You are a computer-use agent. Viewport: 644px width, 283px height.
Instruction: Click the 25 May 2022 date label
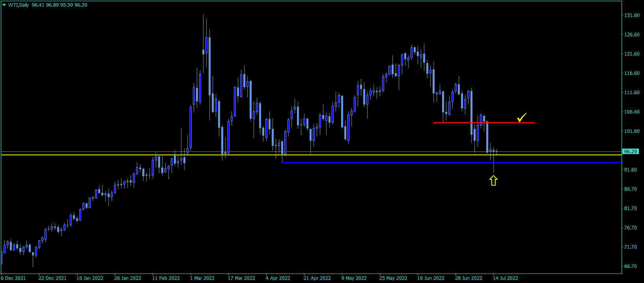[x=394, y=278]
